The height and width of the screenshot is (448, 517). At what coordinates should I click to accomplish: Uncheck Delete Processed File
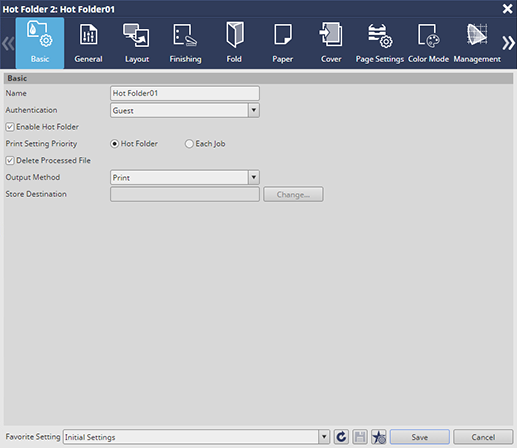coord(10,161)
